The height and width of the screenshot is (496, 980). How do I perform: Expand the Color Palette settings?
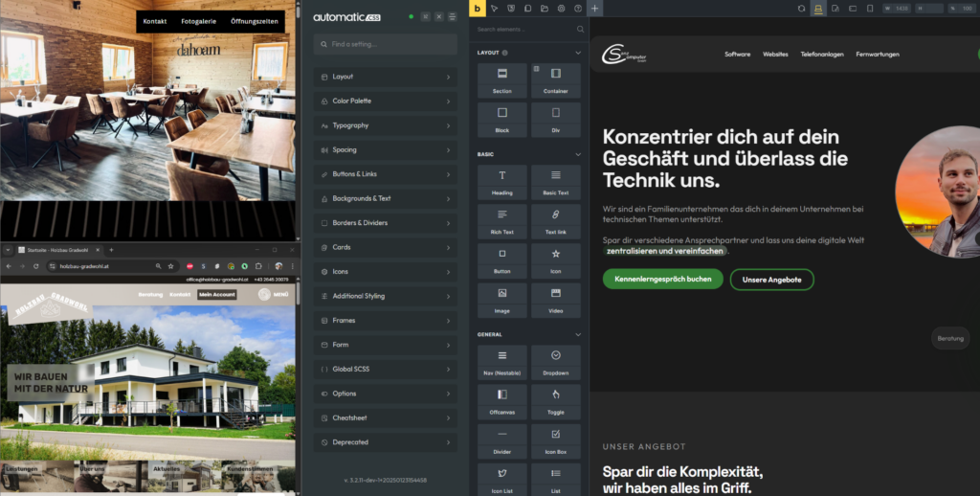[x=385, y=101]
